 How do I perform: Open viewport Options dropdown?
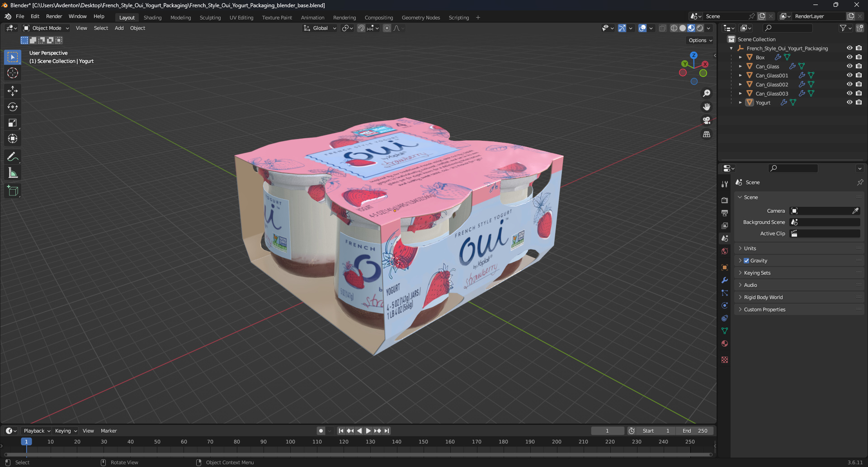(700, 40)
